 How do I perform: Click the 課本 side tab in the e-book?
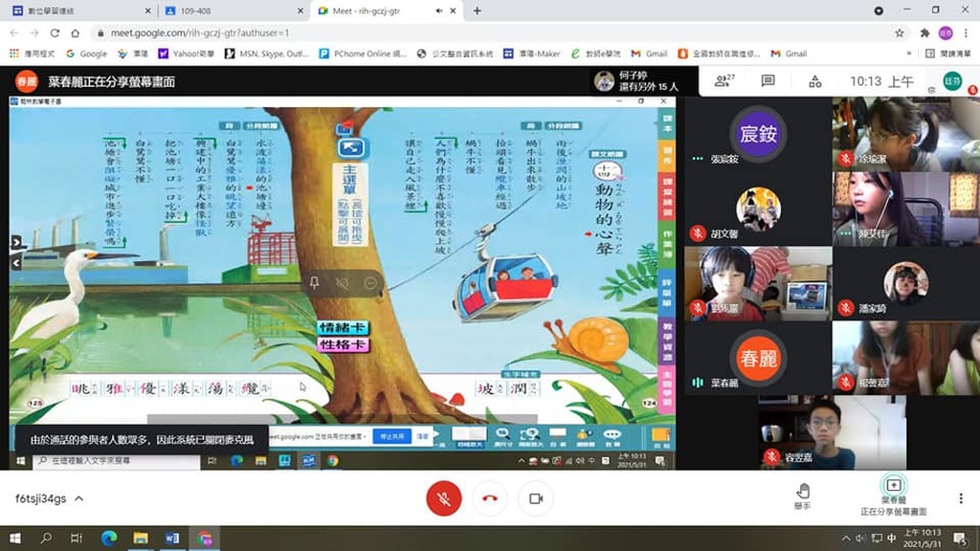click(x=667, y=123)
